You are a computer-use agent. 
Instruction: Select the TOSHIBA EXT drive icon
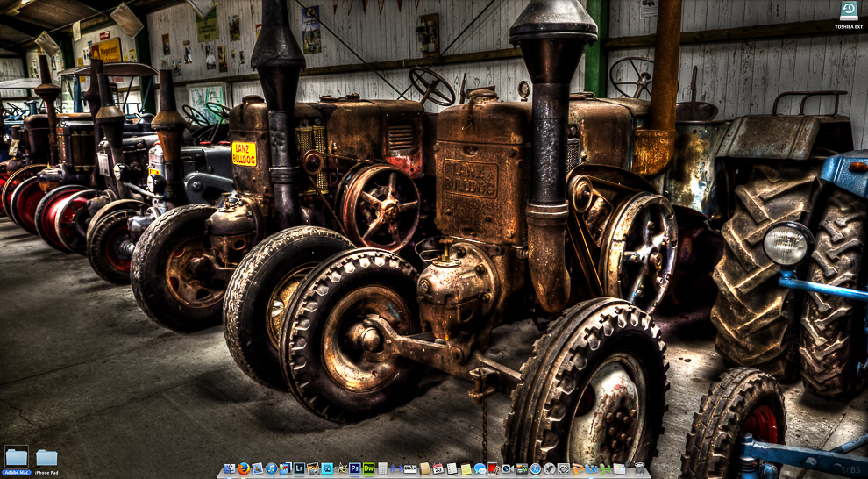pos(849,11)
